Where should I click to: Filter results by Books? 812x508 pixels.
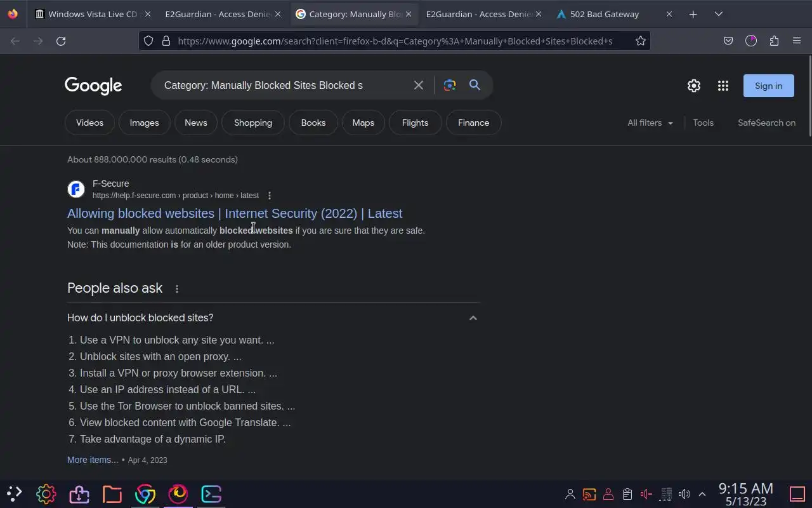pyautogui.click(x=313, y=123)
